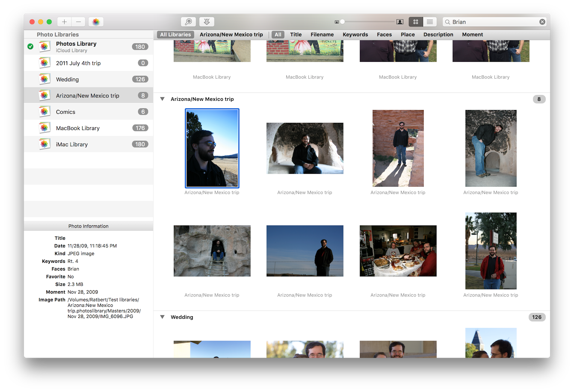Toggle the All Libraries scope filter

click(175, 35)
